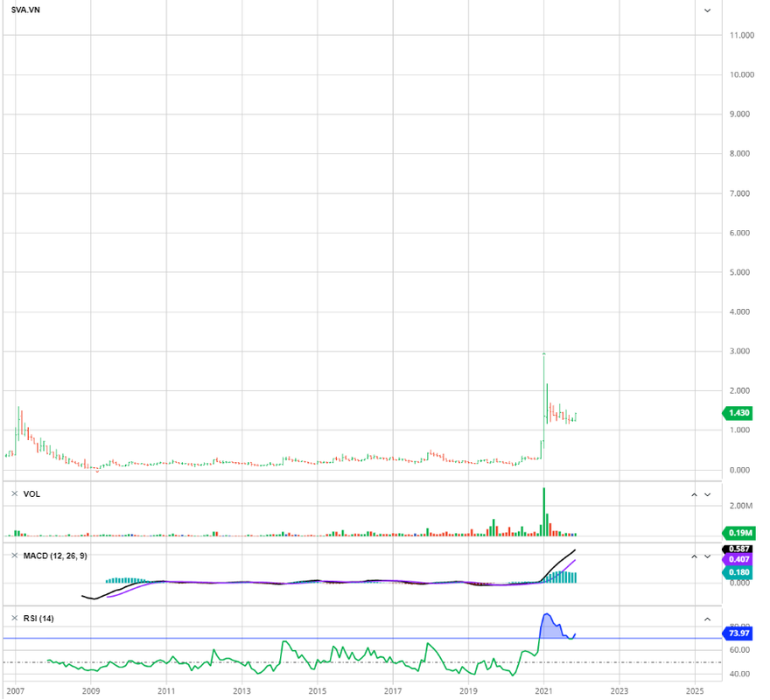
Task: Click the 2025 label on the time axis
Action: [695, 690]
